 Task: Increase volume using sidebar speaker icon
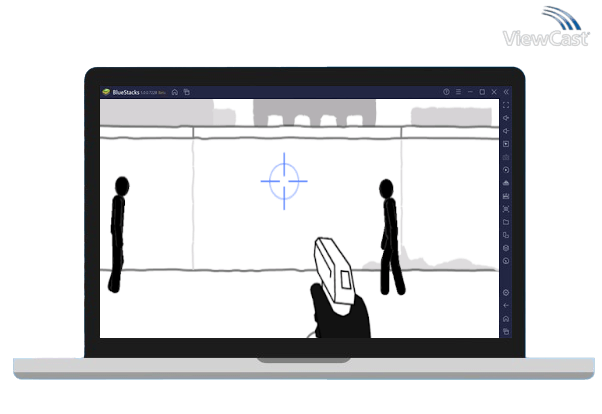(506, 118)
